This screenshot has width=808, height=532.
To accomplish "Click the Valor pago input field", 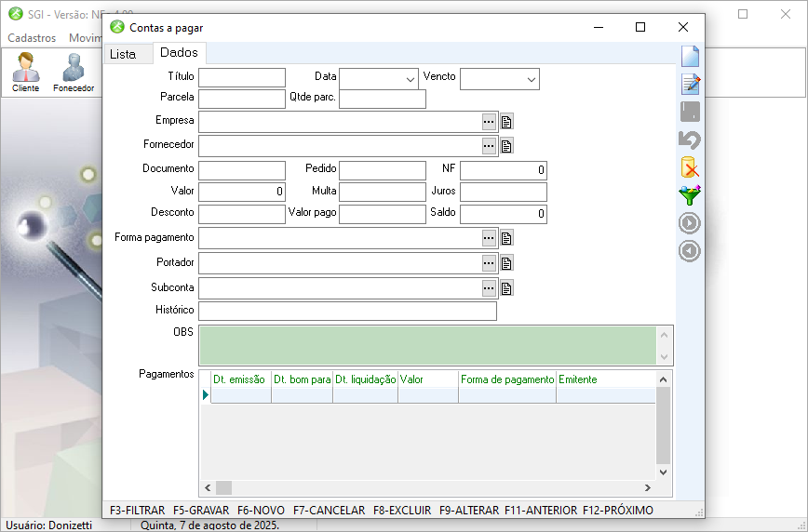I will coord(383,214).
